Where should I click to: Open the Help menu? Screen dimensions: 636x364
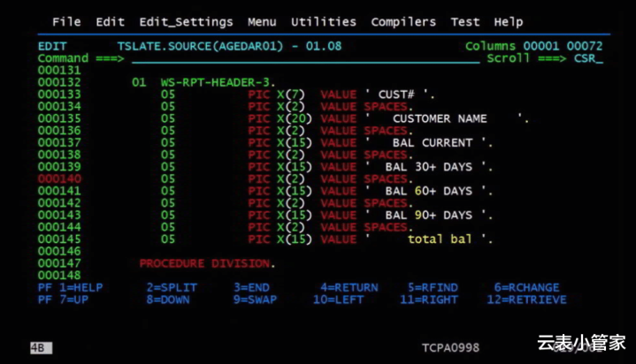[509, 22]
